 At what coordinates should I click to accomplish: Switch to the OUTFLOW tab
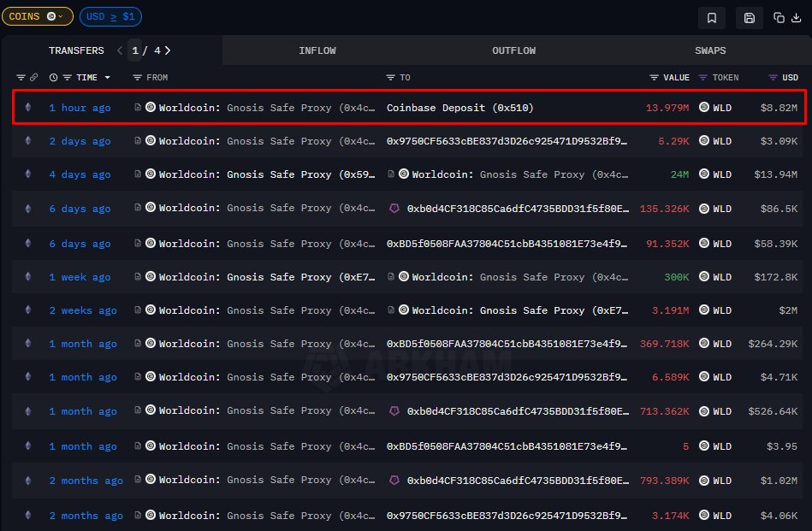[513, 50]
